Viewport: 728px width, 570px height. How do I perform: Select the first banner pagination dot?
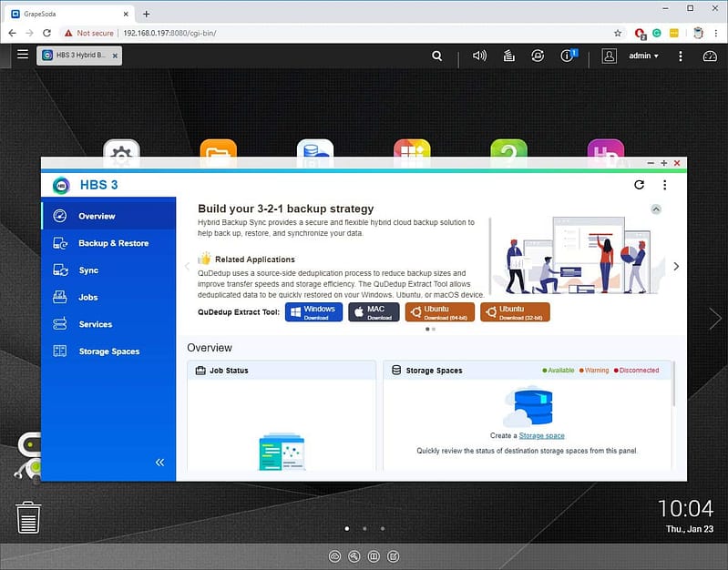tap(427, 329)
